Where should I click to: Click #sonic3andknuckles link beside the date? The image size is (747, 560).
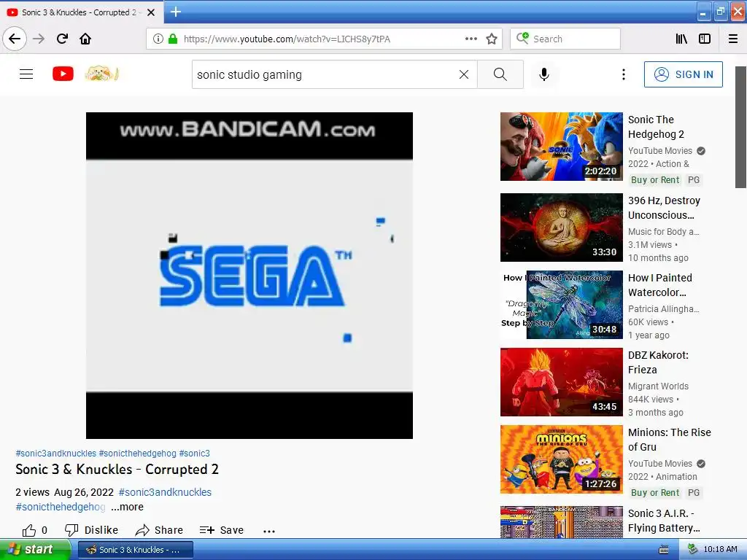click(165, 492)
